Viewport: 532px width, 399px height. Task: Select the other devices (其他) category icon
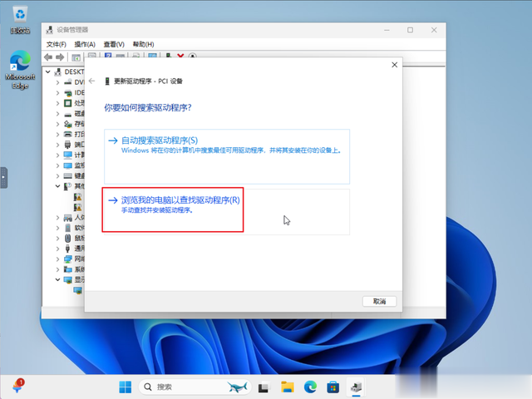tap(68, 186)
